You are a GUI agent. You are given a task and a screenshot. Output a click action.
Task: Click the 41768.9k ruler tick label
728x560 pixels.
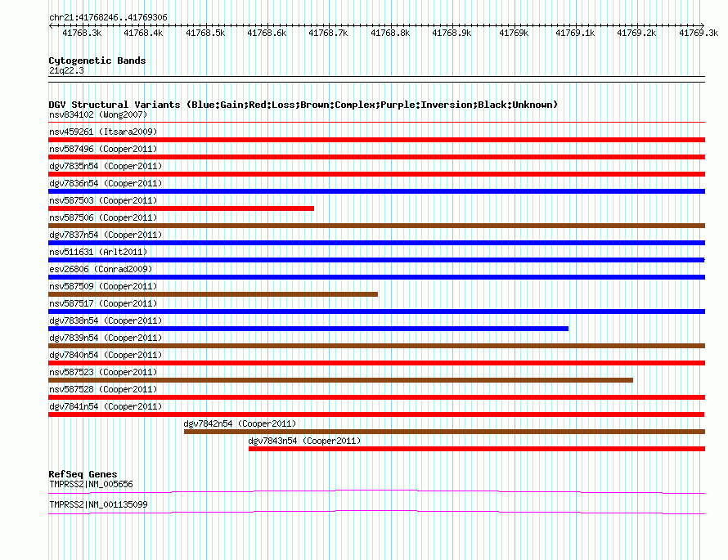pos(452,33)
